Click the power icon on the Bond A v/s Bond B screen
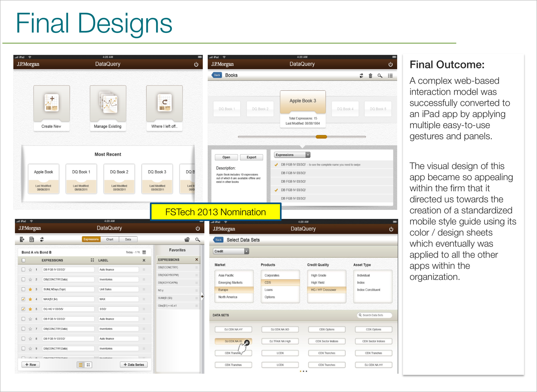This screenshot has width=537, height=392. pos(198,228)
